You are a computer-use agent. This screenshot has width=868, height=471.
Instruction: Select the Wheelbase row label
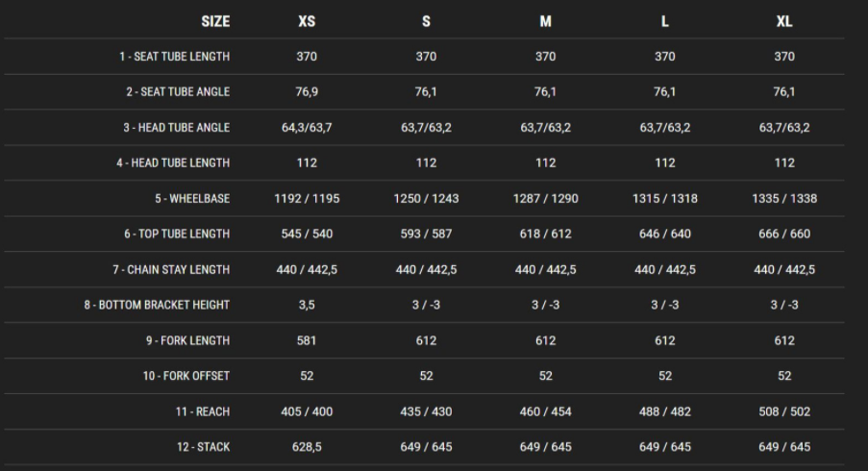192,199
